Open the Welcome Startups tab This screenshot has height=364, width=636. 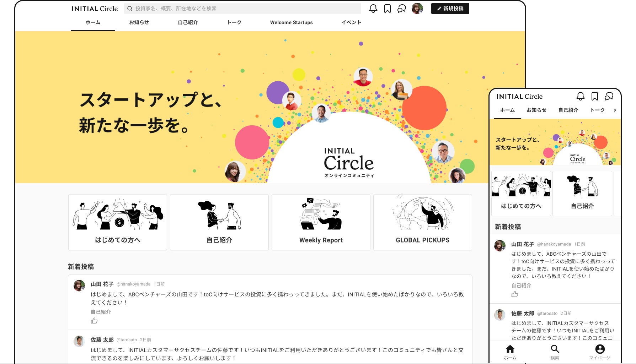[x=292, y=22]
